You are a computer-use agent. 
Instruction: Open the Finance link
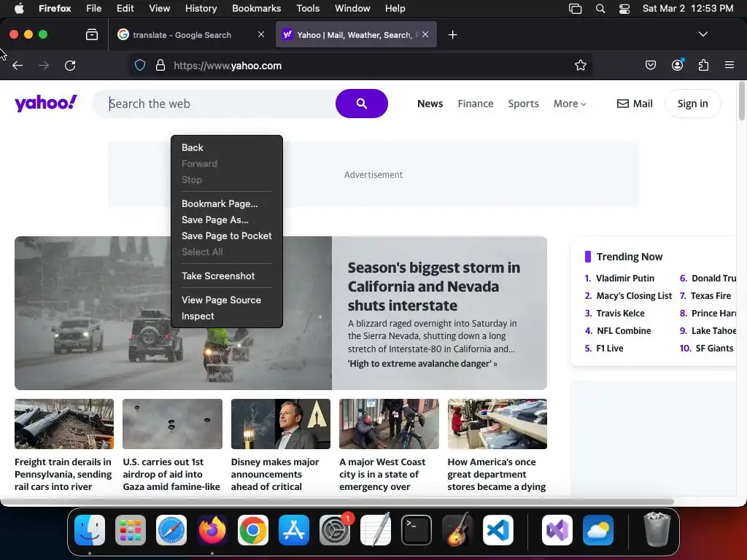click(476, 104)
